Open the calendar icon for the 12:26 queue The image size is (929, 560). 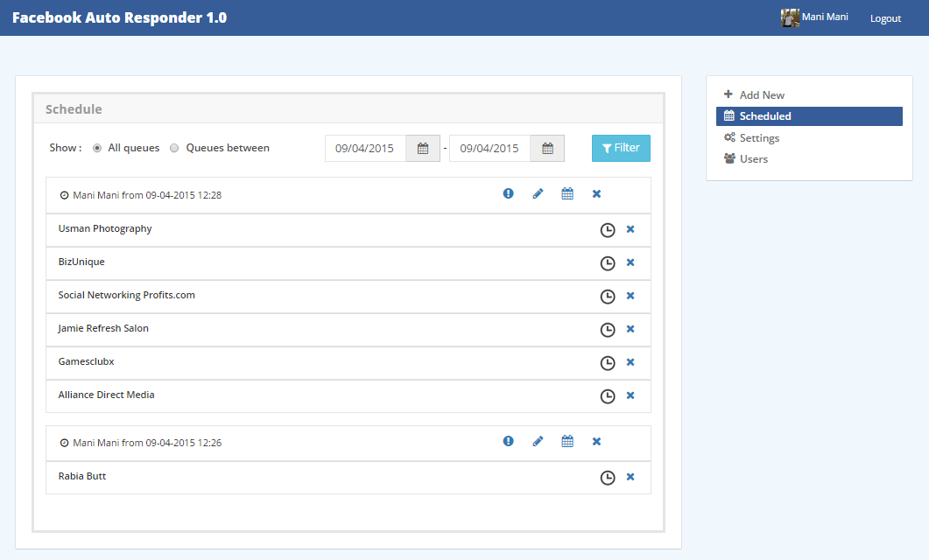[x=567, y=442]
